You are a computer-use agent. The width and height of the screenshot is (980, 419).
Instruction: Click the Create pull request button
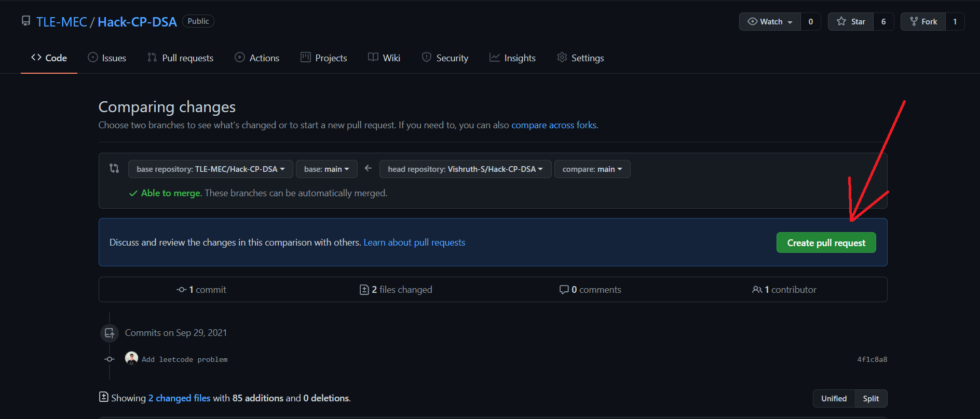click(x=826, y=242)
